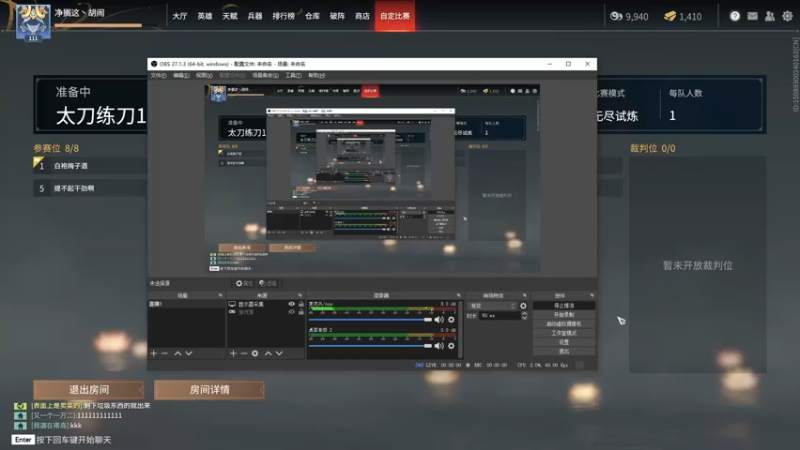800x450 pixels.
Task: Click the player avatar portrait in the game
Action: 33,22
